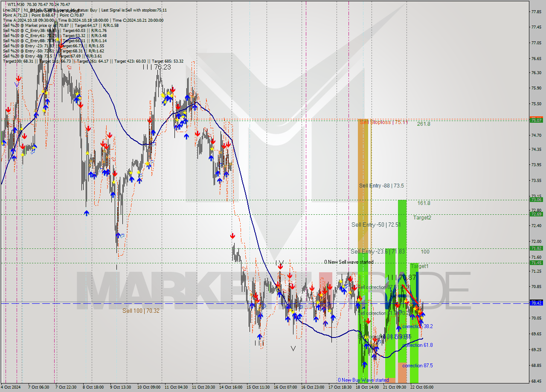Click the '17 Oct 18:30' time label
Screen dimensions: 546x392
pyautogui.click(x=341, y=387)
